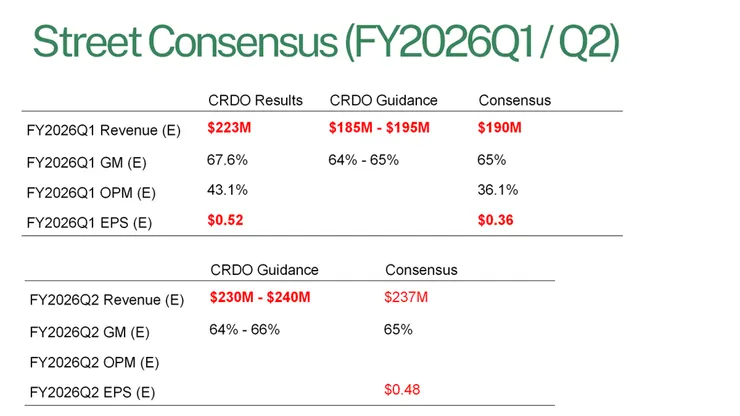Select the FY2026Q2 OPM (E) row label
This screenshot has width=740, height=416.
[94, 362]
